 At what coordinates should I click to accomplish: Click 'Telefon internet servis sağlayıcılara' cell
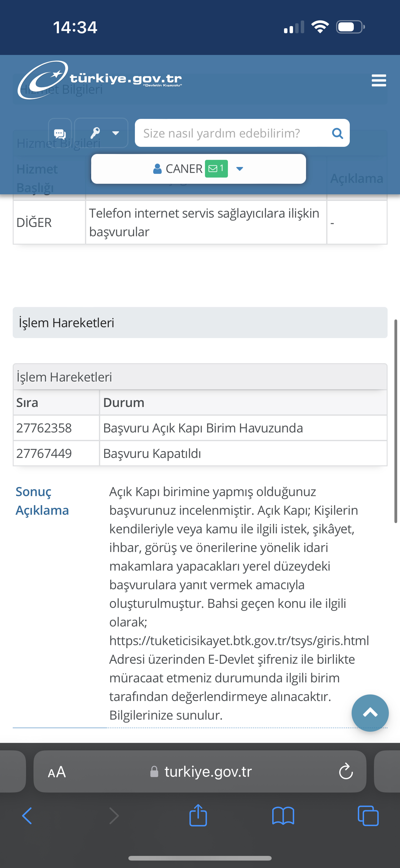[x=206, y=222]
